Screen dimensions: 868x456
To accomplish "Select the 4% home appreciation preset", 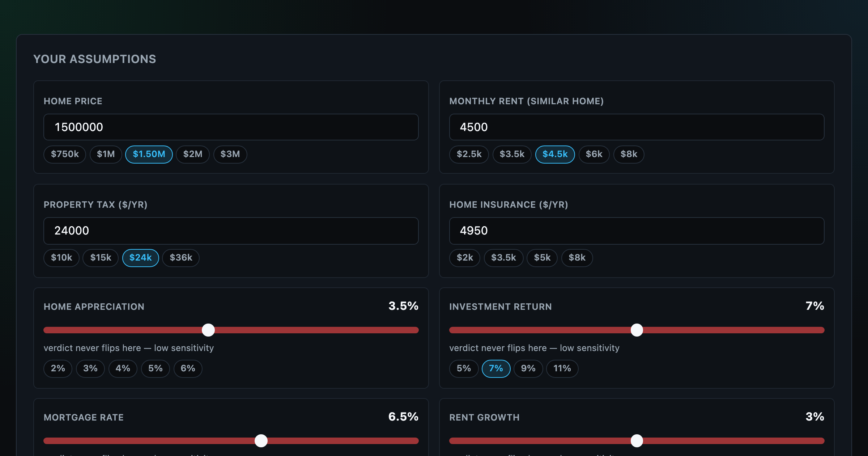I will [x=123, y=368].
